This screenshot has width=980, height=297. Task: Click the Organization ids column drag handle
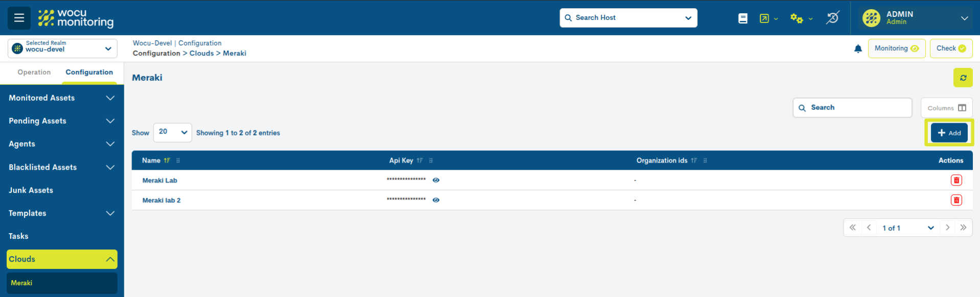tap(705, 161)
